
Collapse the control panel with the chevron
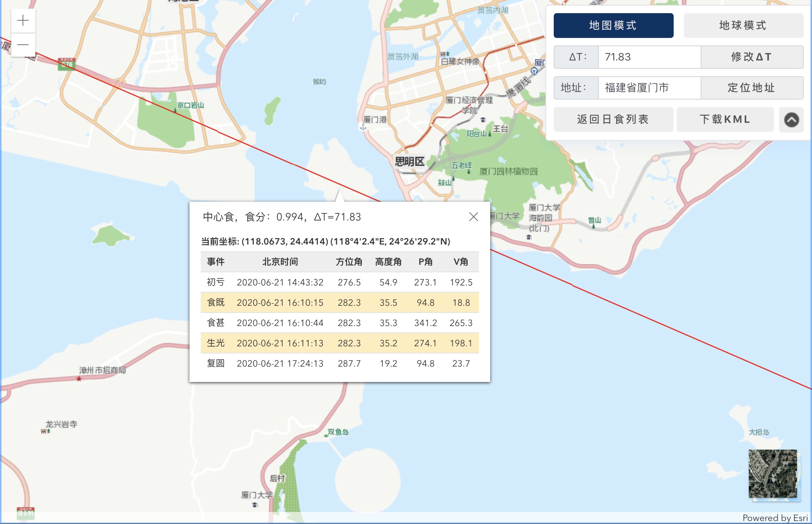pyautogui.click(x=791, y=120)
